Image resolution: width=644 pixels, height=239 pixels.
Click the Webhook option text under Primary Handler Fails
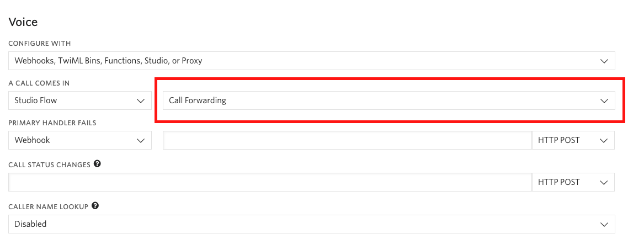[x=32, y=140]
